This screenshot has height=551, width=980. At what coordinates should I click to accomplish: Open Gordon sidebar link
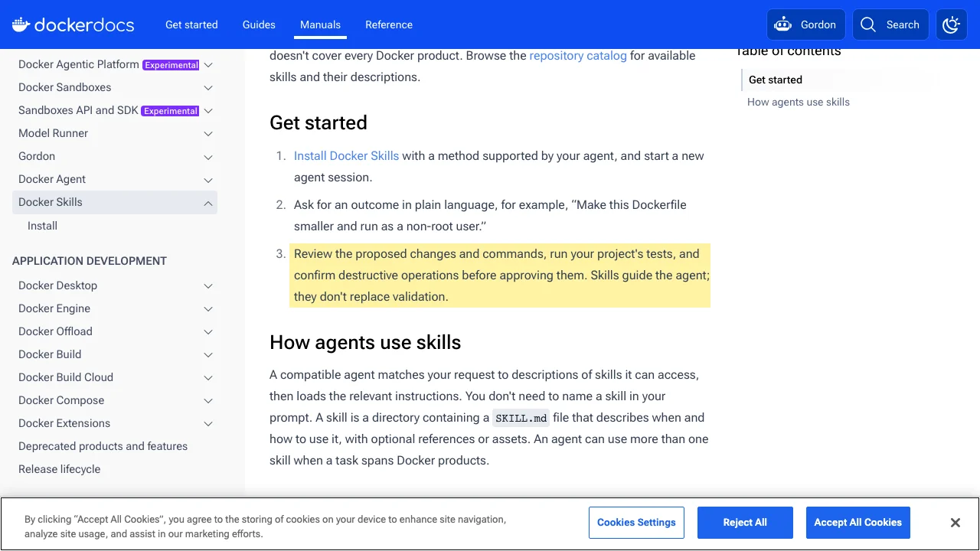[37, 156]
